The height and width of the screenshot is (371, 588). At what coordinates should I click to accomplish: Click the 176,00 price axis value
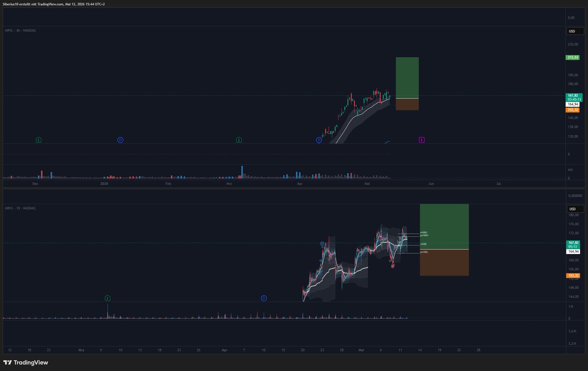pos(572,224)
